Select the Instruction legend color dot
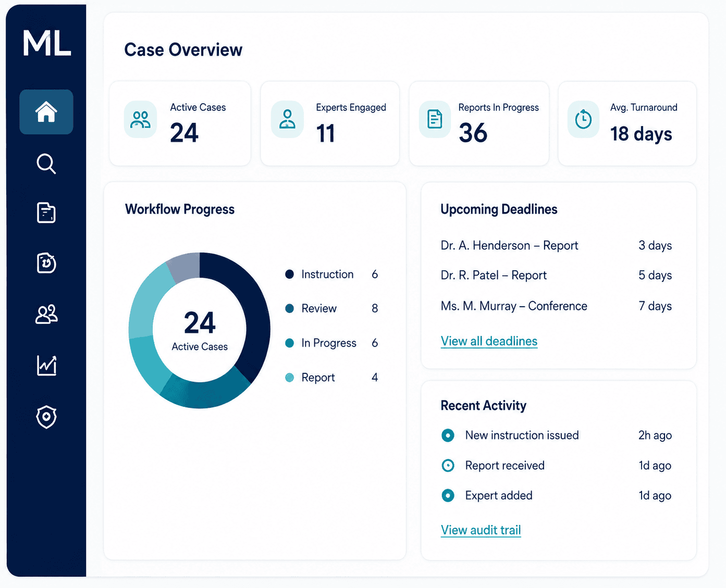The image size is (726, 588). click(x=289, y=274)
